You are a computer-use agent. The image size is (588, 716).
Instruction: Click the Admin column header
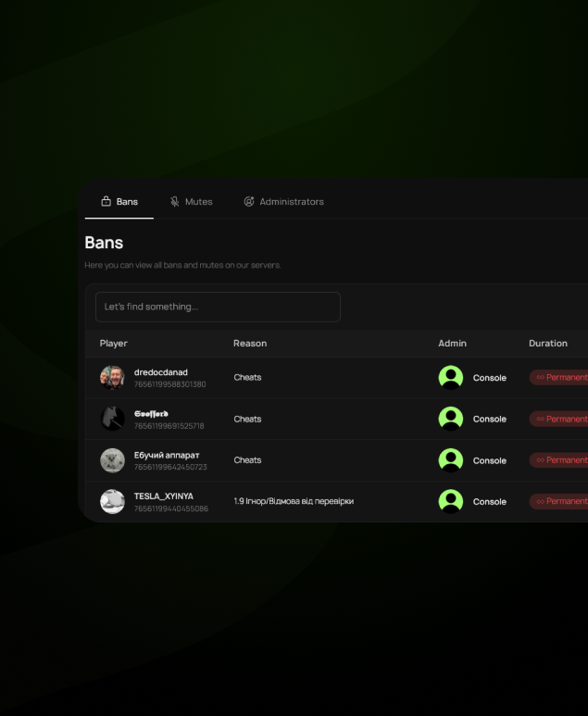click(x=452, y=344)
